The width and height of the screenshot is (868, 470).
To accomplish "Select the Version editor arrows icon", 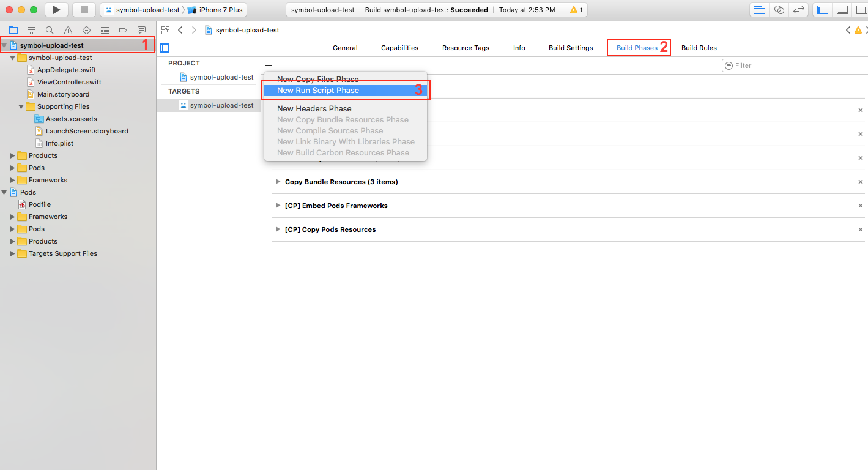I will coord(798,10).
